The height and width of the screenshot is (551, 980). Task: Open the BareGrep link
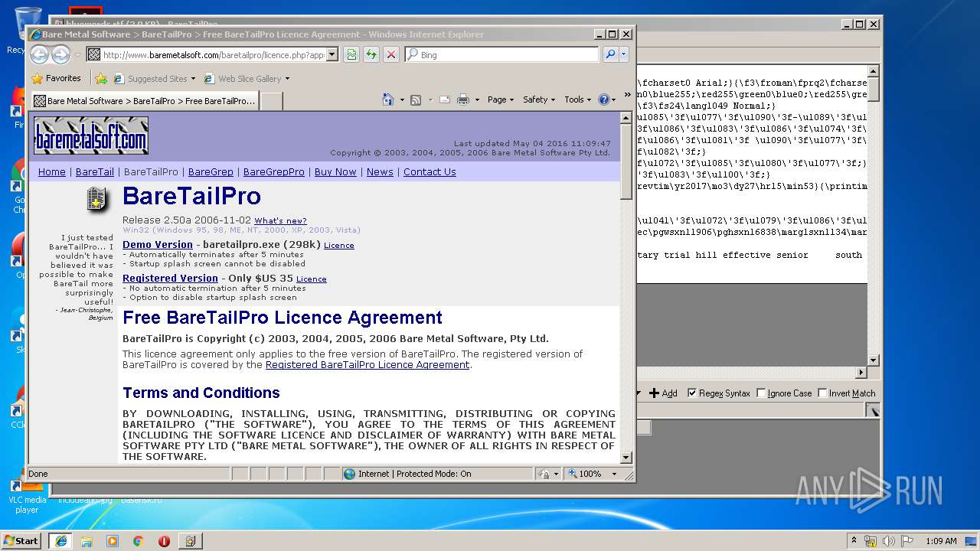point(211,171)
